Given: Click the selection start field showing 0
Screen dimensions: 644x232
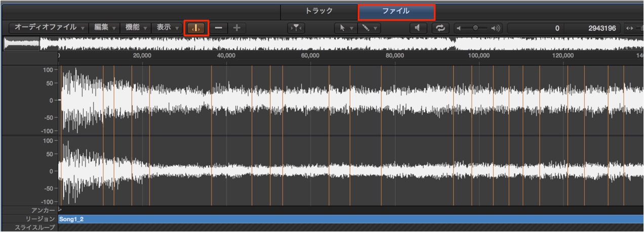Looking at the screenshot, I should coord(536,28).
